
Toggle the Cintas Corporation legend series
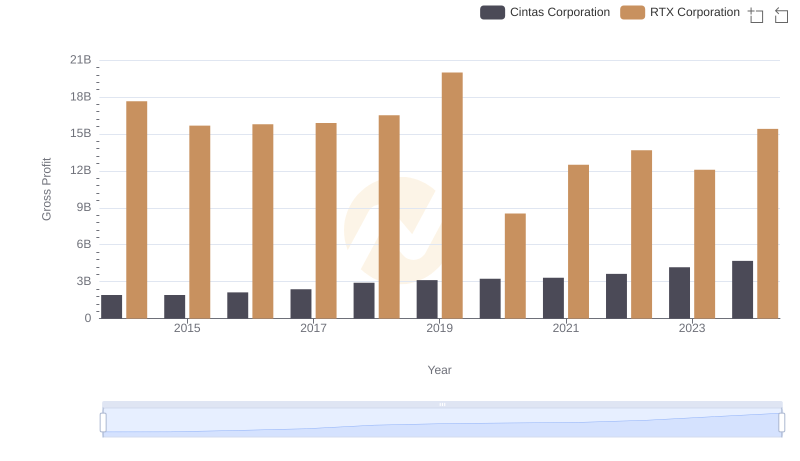[x=545, y=12]
